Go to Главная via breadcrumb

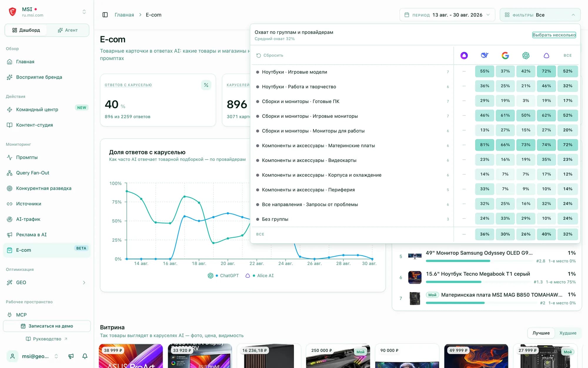(124, 15)
